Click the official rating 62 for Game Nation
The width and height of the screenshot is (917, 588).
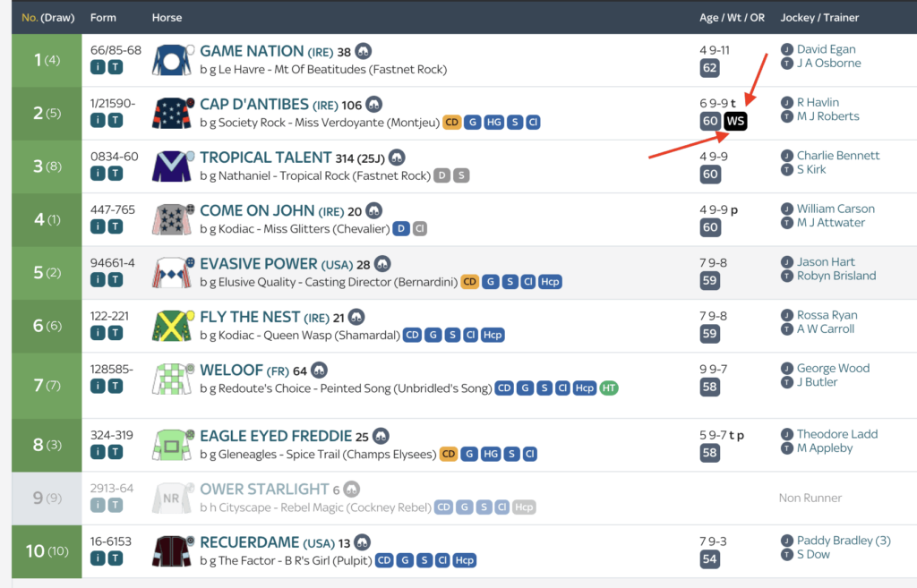[710, 68]
